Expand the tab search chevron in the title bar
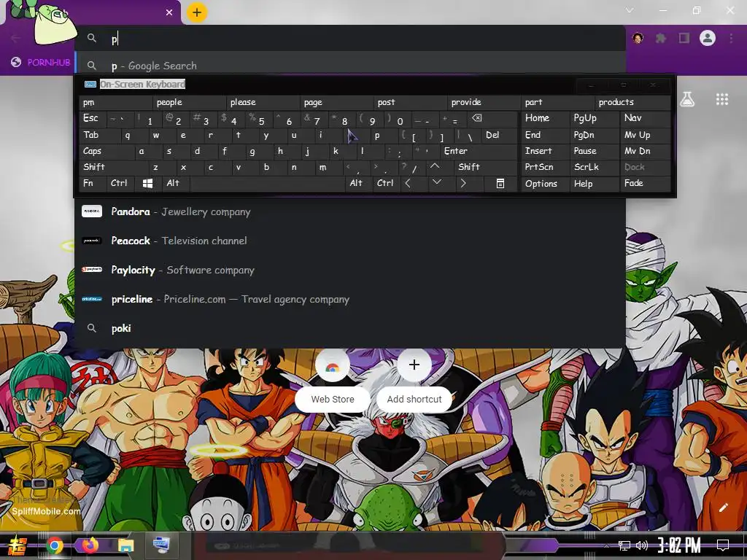Image resolution: width=747 pixels, height=560 pixels. (630, 10)
